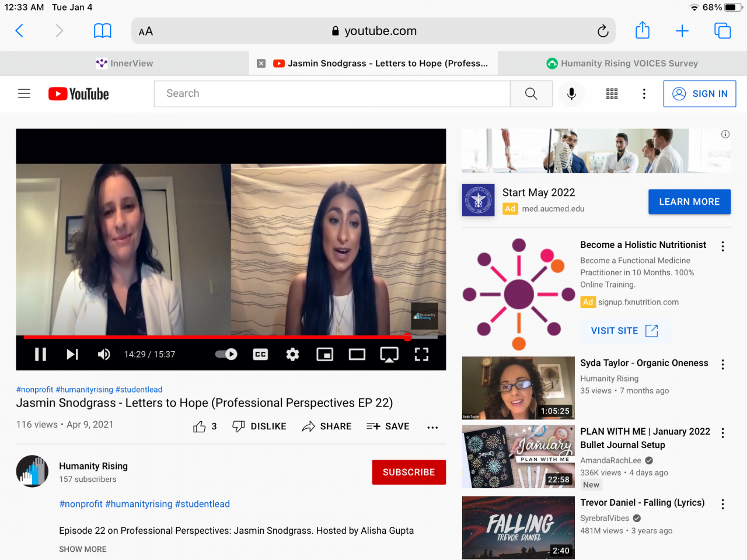Mute the video volume

click(104, 354)
